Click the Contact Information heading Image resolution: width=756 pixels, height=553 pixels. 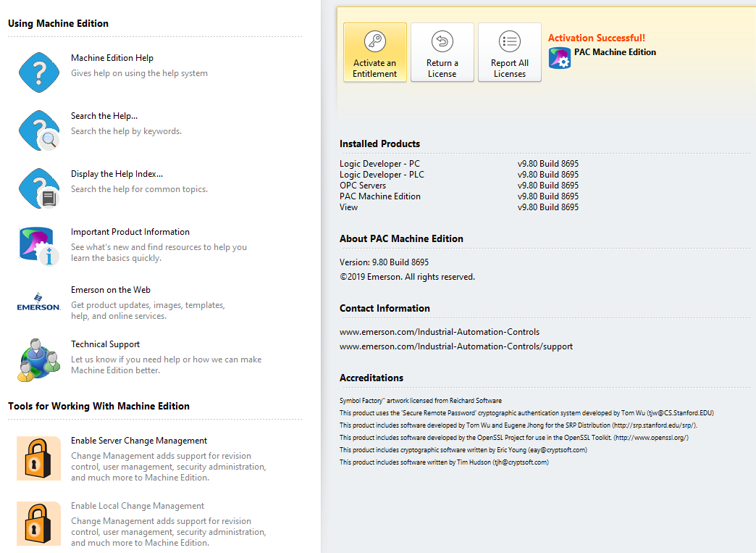[385, 308]
